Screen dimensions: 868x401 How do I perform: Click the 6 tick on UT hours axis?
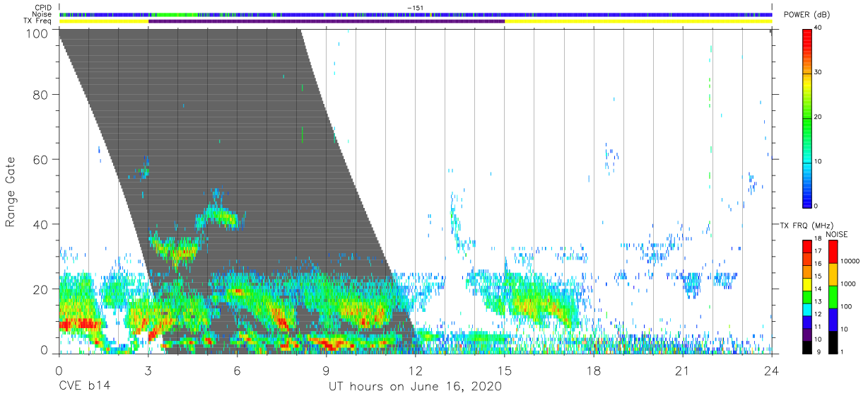237,370
